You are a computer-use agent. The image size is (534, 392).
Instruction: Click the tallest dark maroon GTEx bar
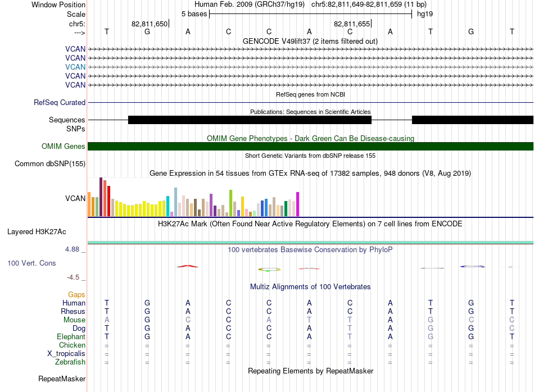click(x=101, y=197)
